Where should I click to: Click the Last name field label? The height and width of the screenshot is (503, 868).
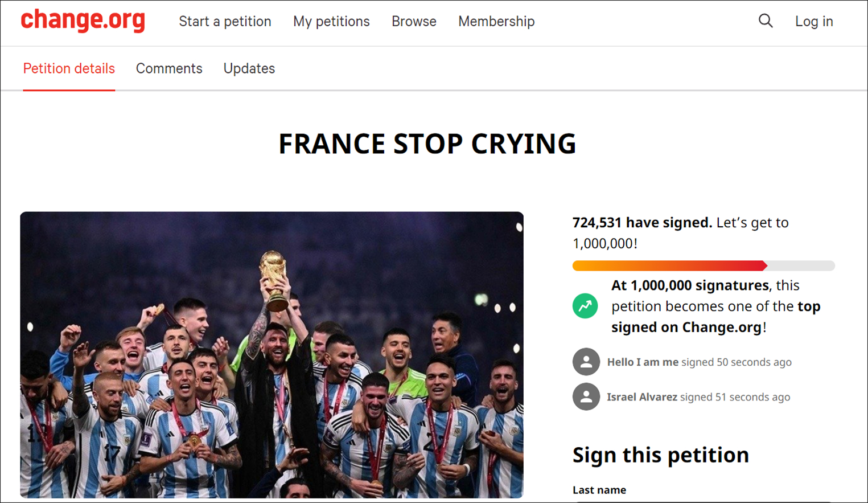click(599, 490)
